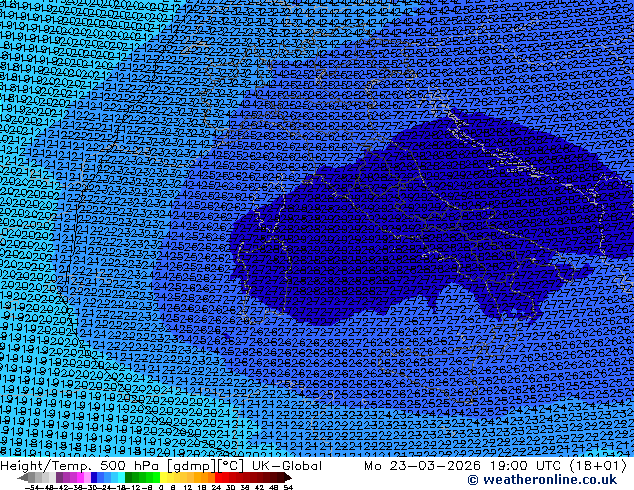634x490 pixels.
Task: Click the legend's right dark-brown arrow tip
Action: tap(287, 478)
